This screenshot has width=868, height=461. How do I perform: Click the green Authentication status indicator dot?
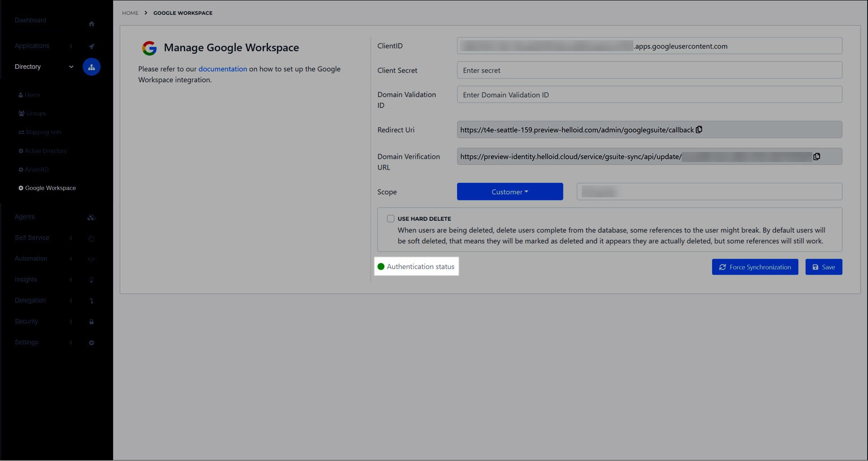(x=381, y=267)
